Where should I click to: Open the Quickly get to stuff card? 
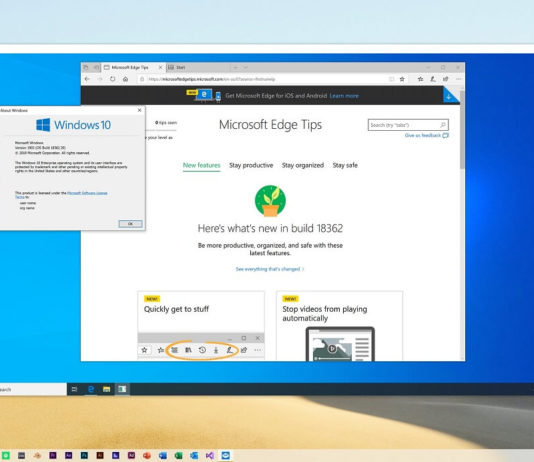point(201,325)
